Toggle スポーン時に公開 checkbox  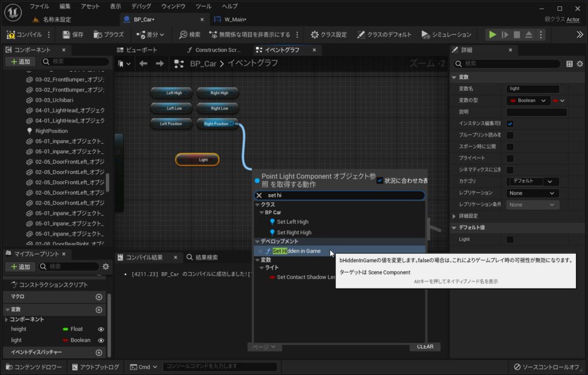[510, 146]
